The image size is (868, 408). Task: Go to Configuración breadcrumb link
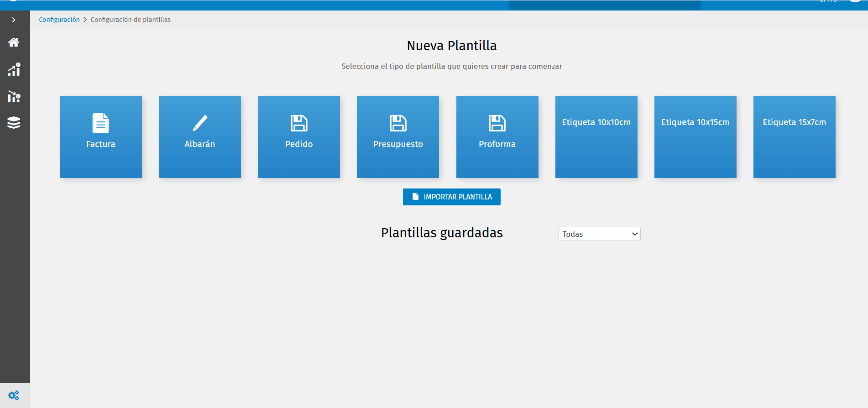pos(59,20)
